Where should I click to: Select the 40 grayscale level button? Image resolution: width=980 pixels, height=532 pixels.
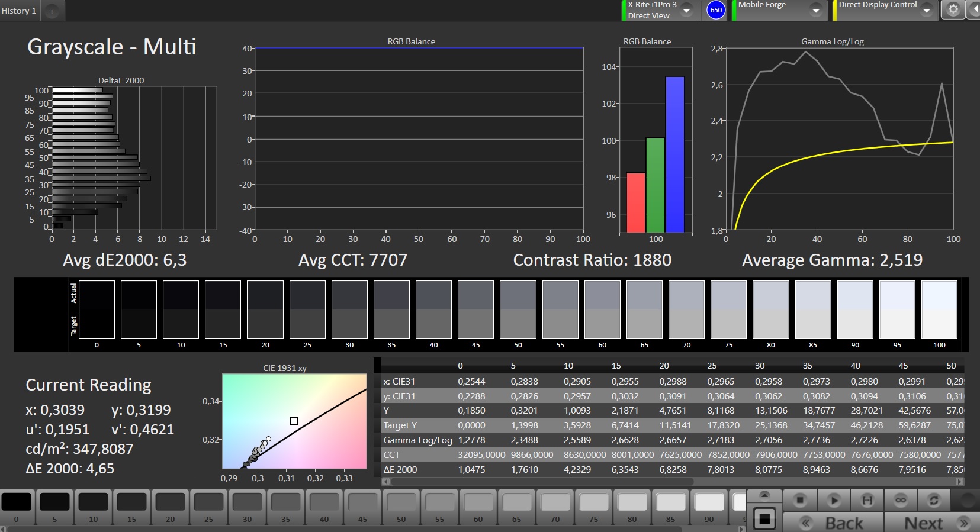coord(324,507)
